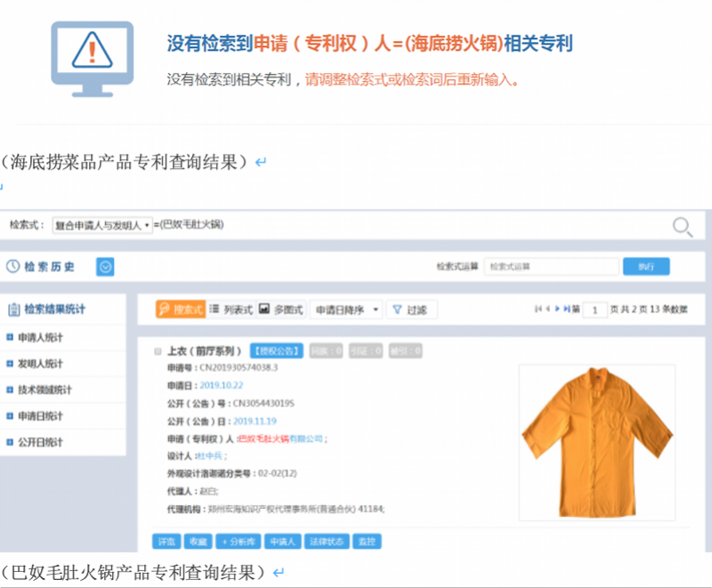This screenshot has height=588, width=712.
Task: Click the 检索历史 heading
Action: [x=49, y=266]
